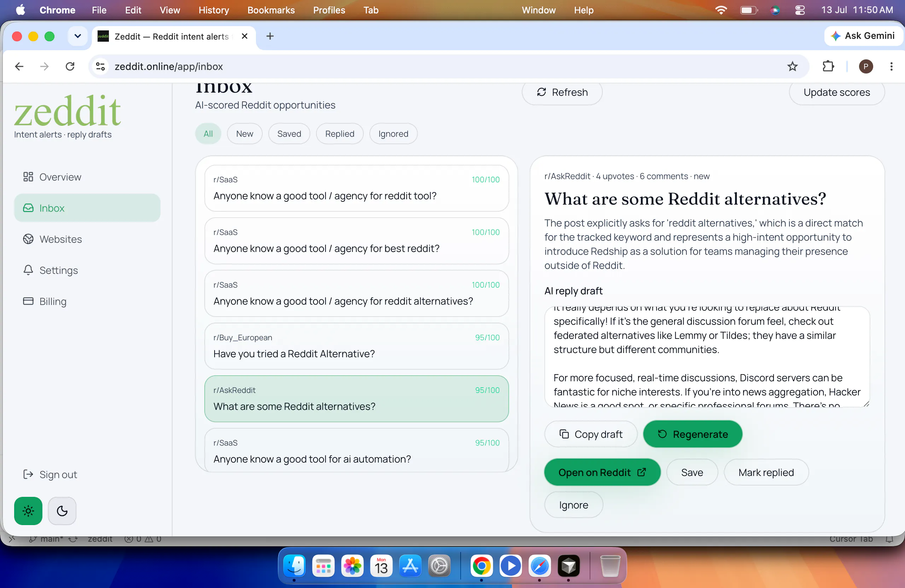The height and width of the screenshot is (588, 905).
Task: Open the History menu
Action: point(214,10)
